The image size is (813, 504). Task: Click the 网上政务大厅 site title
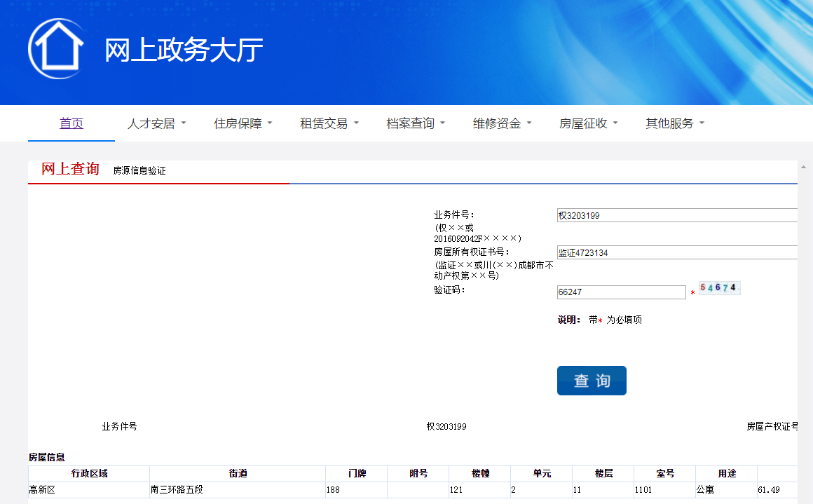(184, 50)
